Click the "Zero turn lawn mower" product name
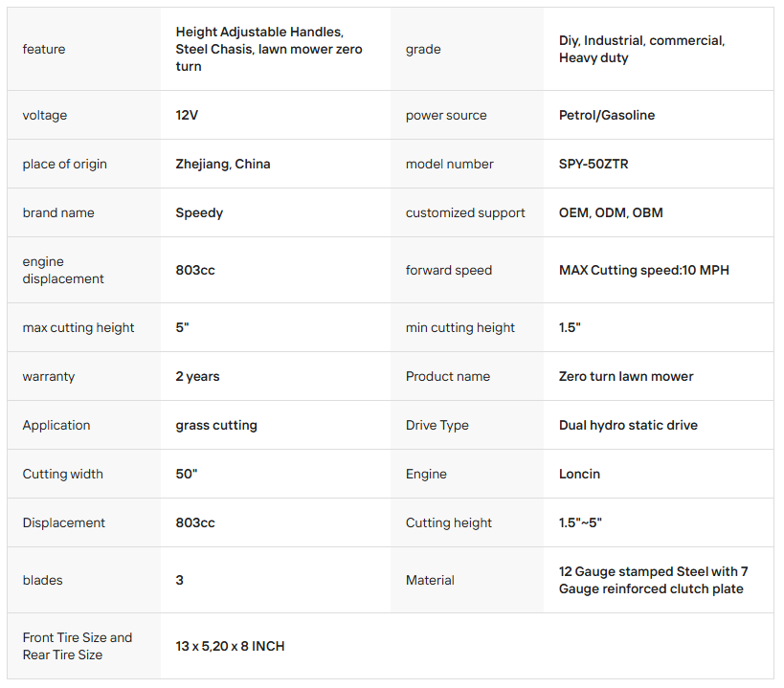 (x=626, y=376)
